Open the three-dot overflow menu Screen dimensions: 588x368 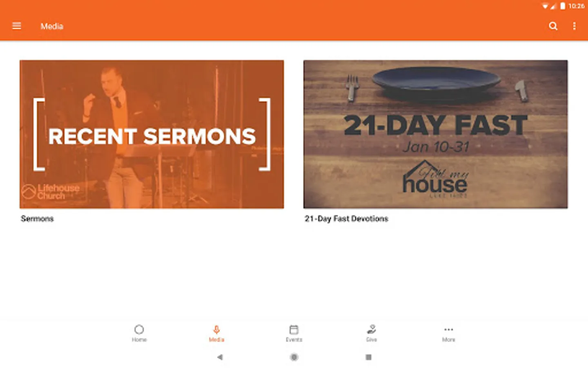[574, 26]
